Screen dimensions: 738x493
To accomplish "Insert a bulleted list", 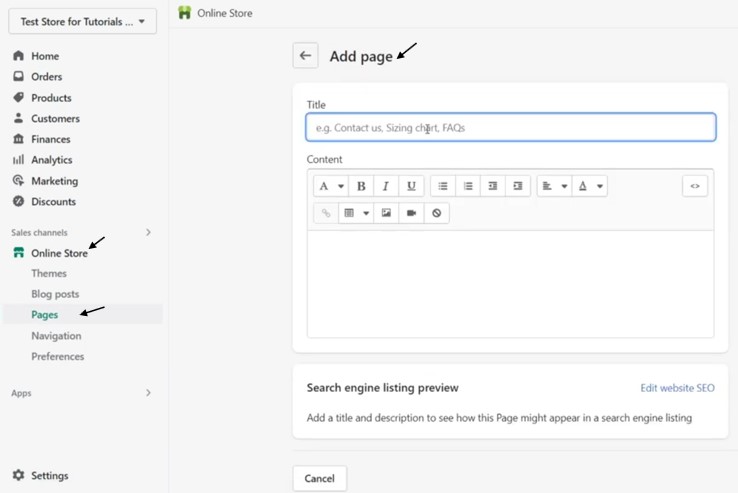I will pos(443,186).
